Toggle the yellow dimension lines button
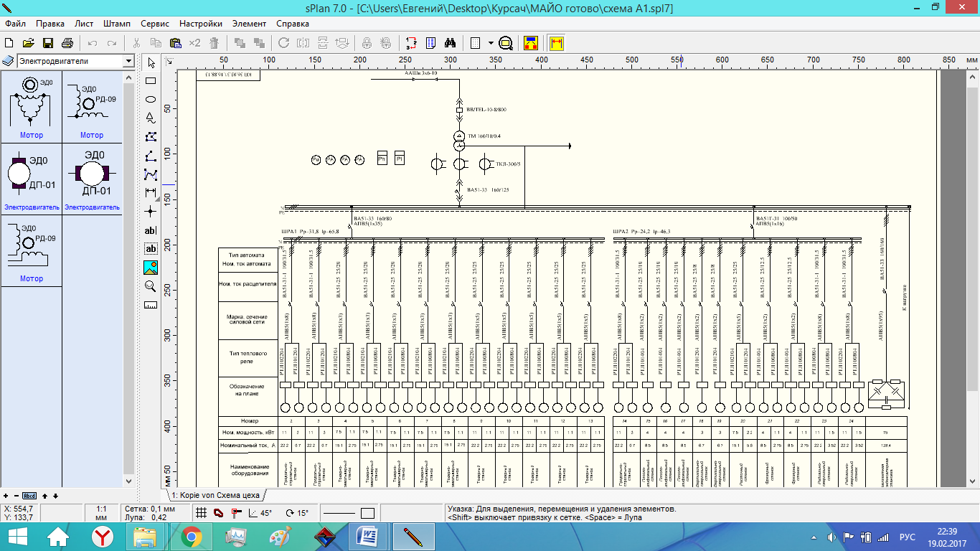This screenshot has height=551, width=980. 557,43
